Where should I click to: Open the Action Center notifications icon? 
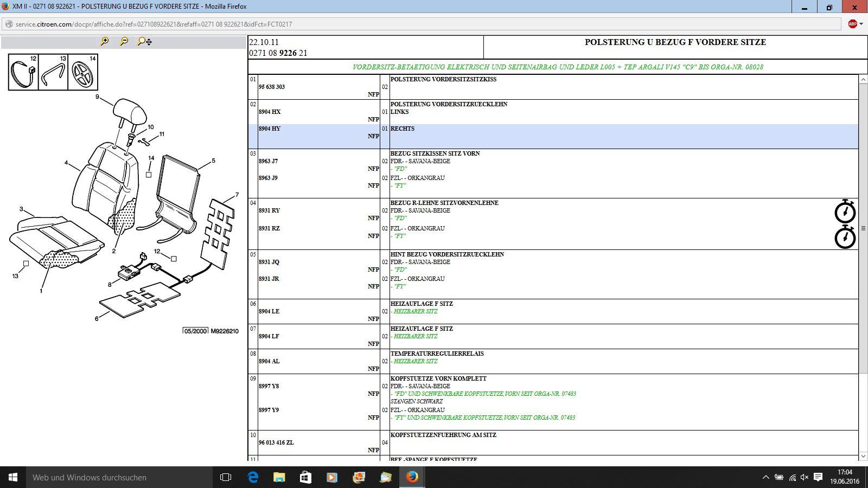tap(818, 477)
